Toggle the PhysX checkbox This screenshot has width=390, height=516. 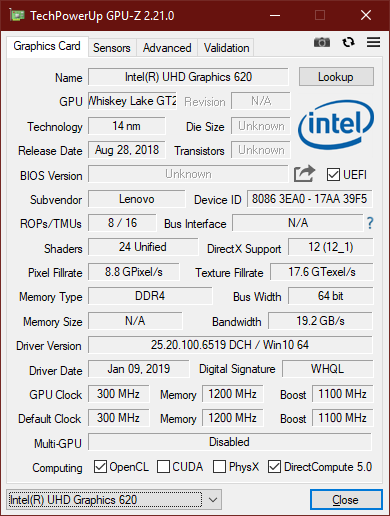click(219, 467)
